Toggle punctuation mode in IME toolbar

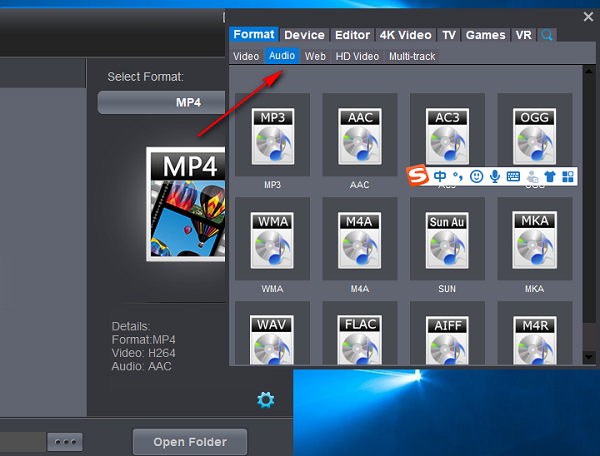(x=458, y=176)
